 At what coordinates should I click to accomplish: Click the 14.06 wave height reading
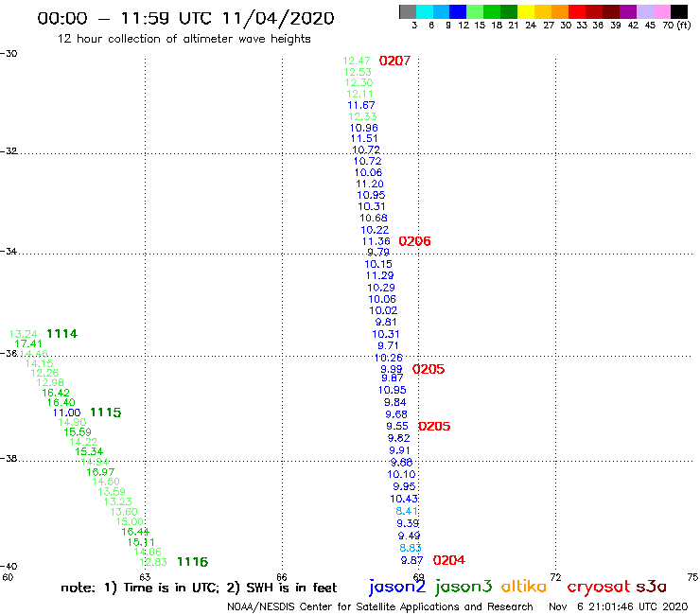148,552
